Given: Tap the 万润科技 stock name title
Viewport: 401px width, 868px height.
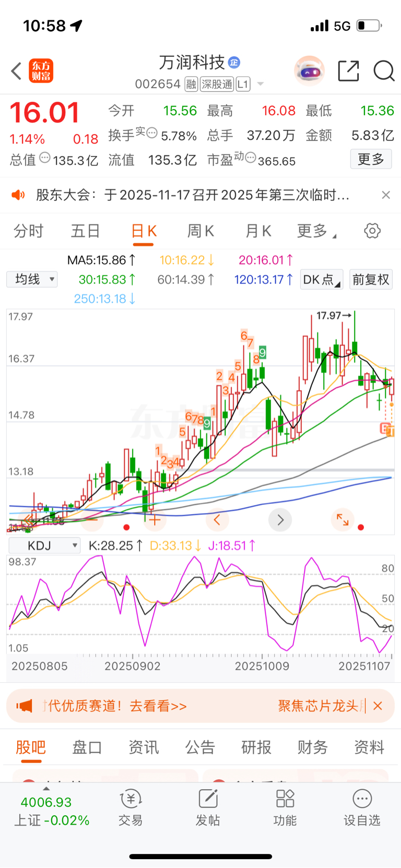Looking at the screenshot, I should tap(192, 63).
